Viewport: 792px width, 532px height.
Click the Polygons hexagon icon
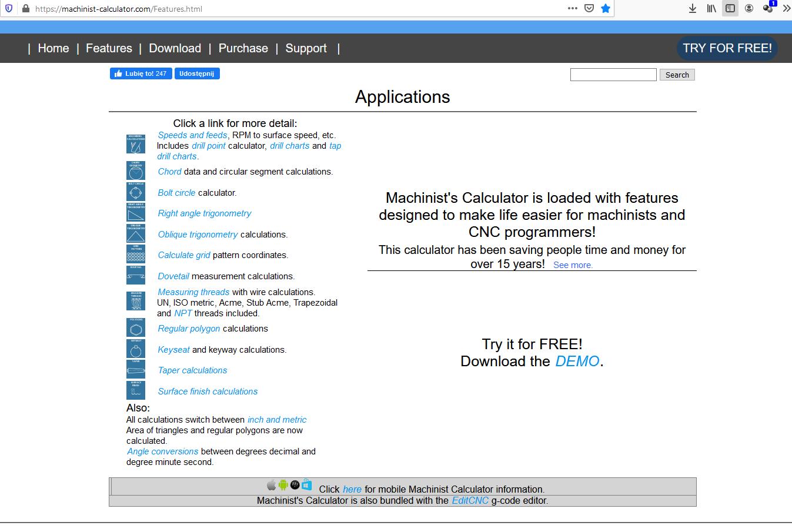coord(136,327)
